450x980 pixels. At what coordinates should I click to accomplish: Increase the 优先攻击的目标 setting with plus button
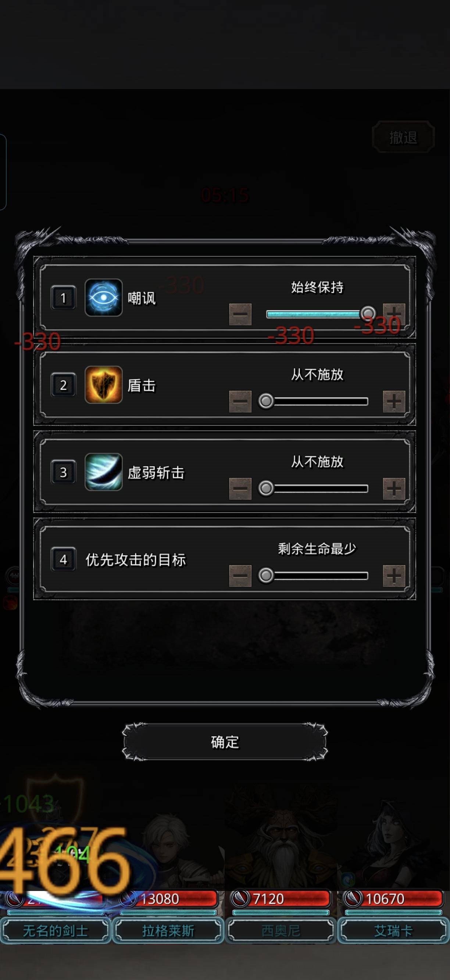click(x=394, y=576)
